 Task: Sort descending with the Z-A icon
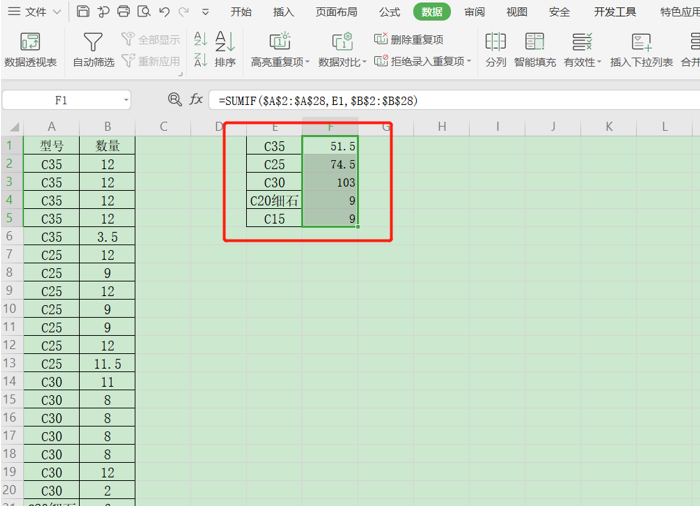pos(200,60)
